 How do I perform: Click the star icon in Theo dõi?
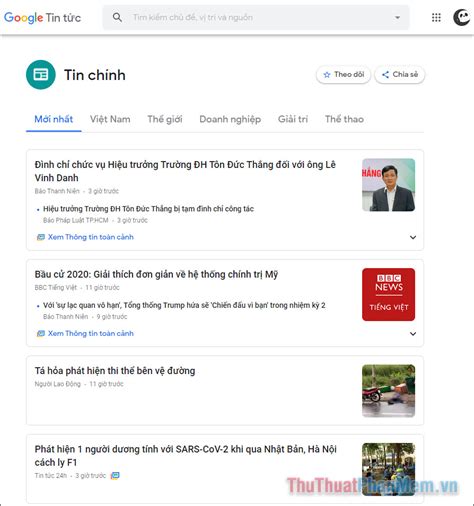point(327,75)
